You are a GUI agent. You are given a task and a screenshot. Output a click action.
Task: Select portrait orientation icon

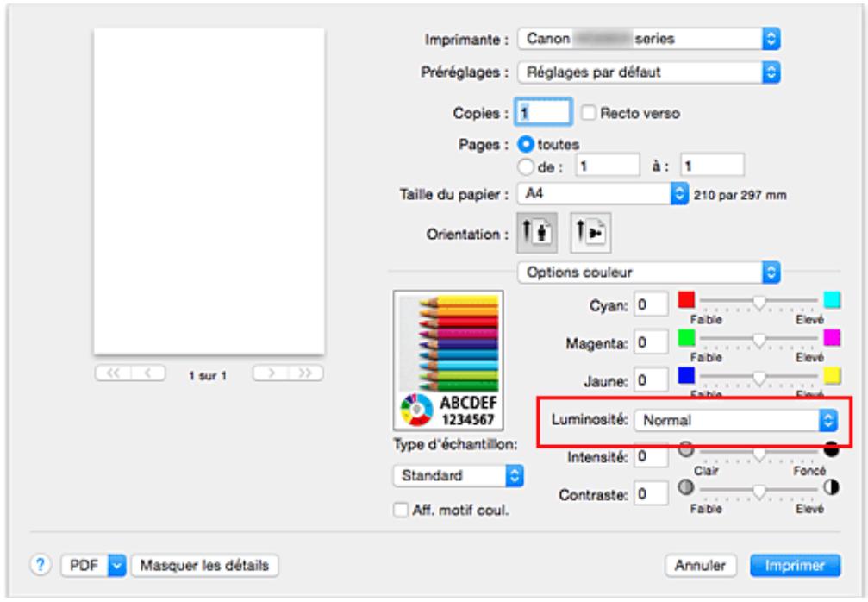(x=537, y=232)
